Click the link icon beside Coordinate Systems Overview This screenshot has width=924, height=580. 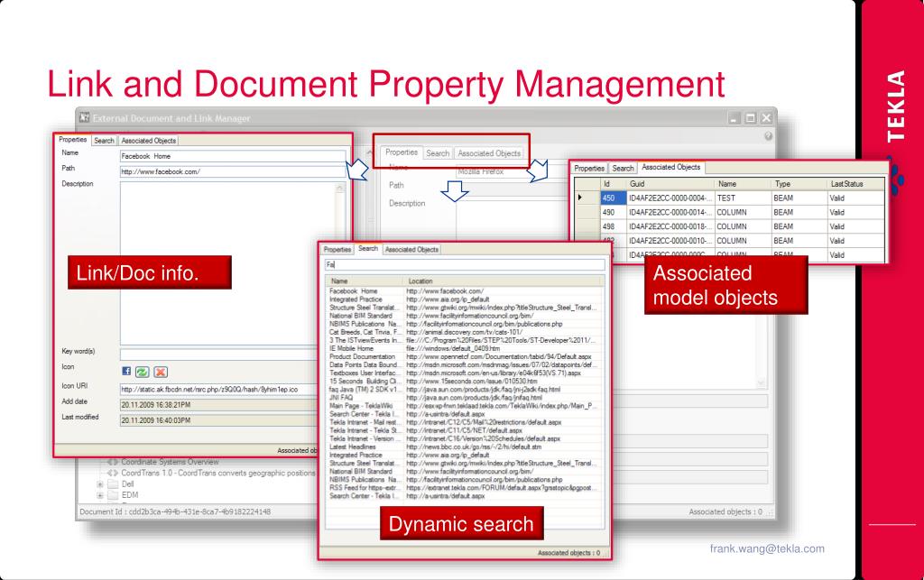(x=113, y=462)
